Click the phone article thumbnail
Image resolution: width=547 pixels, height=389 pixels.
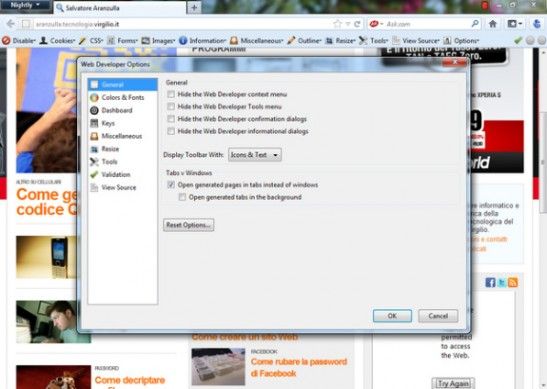coord(47,257)
